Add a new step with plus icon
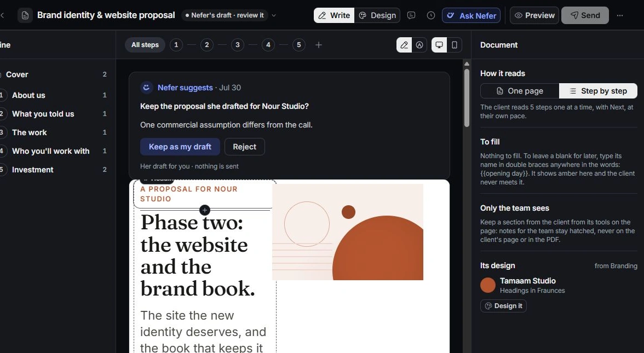The height and width of the screenshot is (353, 644). (x=319, y=45)
